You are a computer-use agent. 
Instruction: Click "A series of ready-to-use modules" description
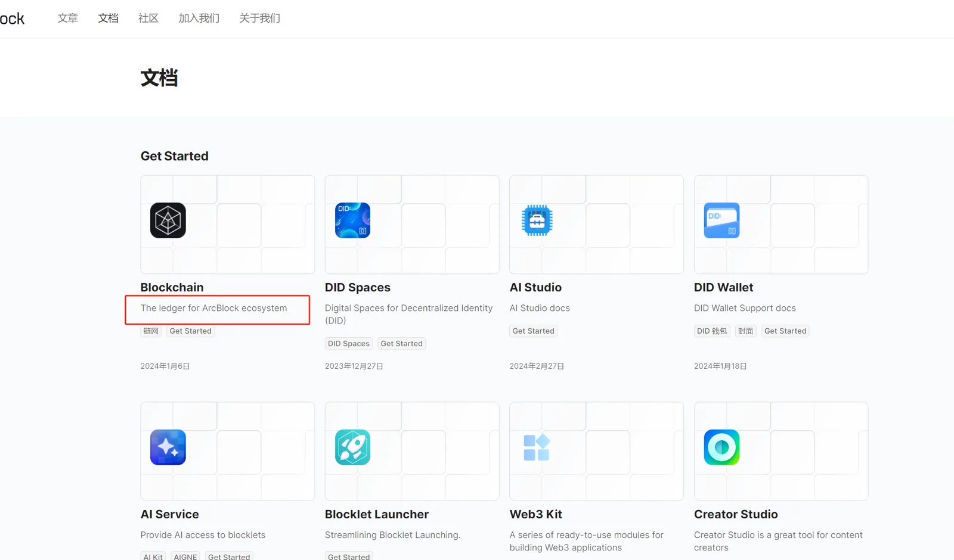point(587,542)
